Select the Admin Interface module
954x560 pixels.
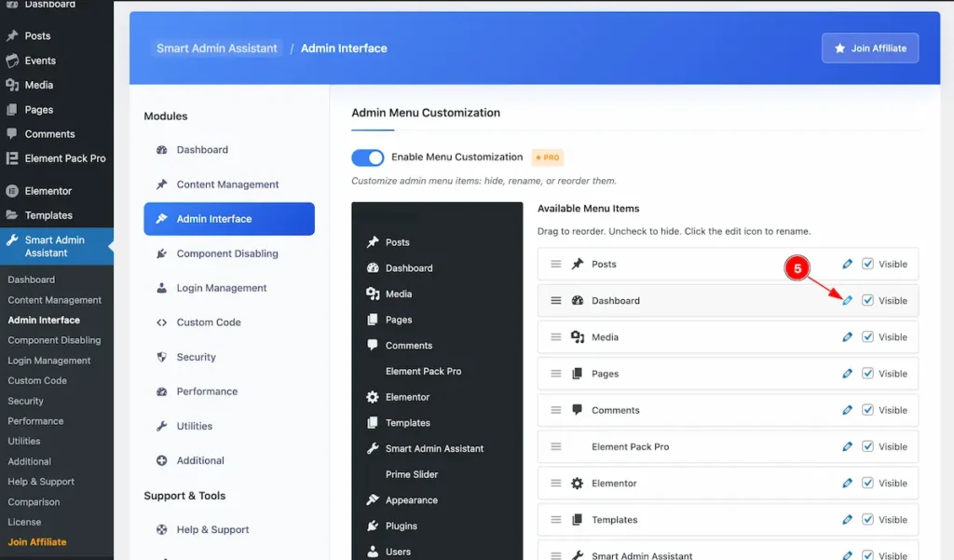(229, 219)
